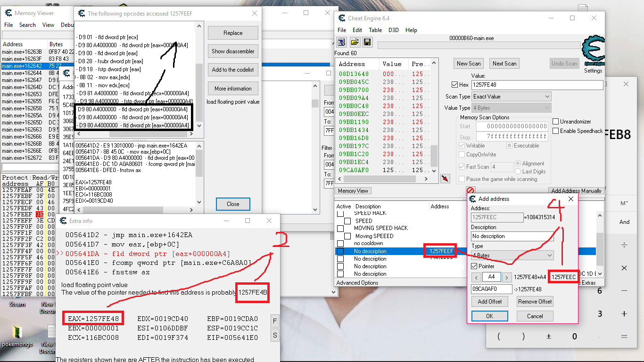Select found address 08D13648 in results list

point(382,74)
